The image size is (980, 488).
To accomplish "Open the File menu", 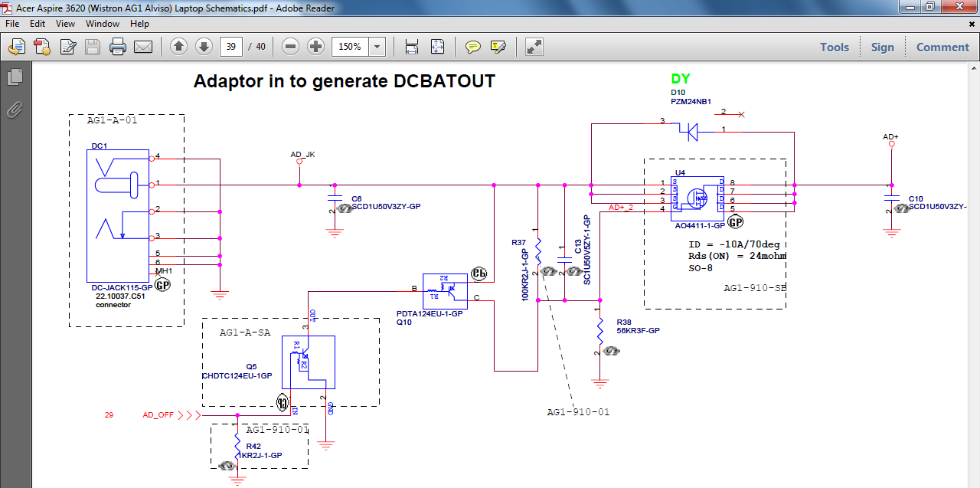I will pos(13,24).
